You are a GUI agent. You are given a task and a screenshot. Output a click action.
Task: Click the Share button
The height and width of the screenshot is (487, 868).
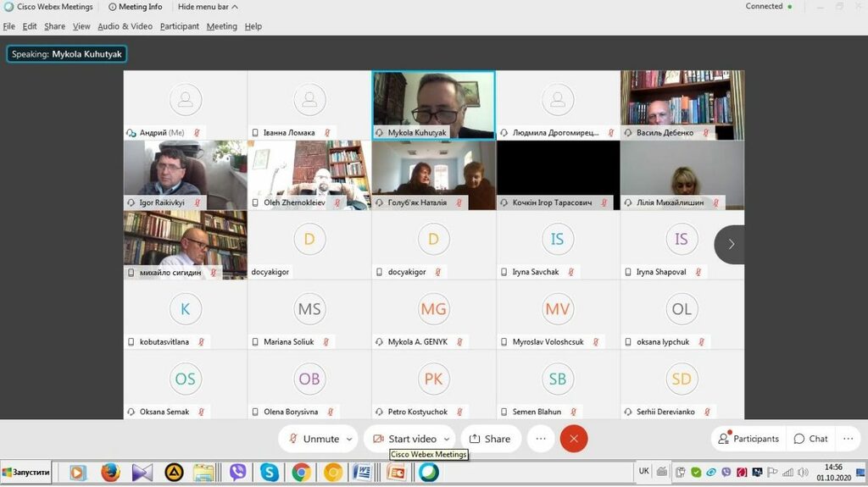[490, 439]
